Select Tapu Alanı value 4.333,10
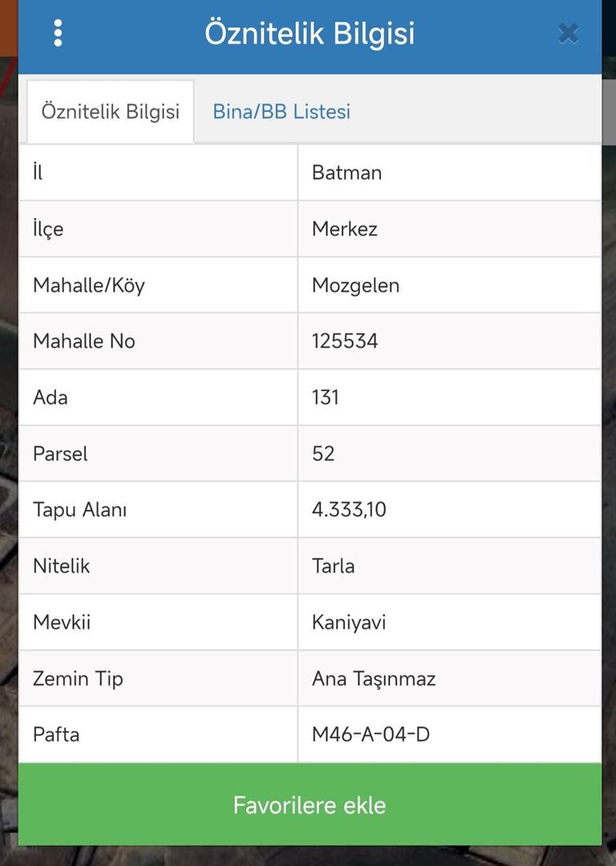Image resolution: width=616 pixels, height=866 pixels. (349, 510)
